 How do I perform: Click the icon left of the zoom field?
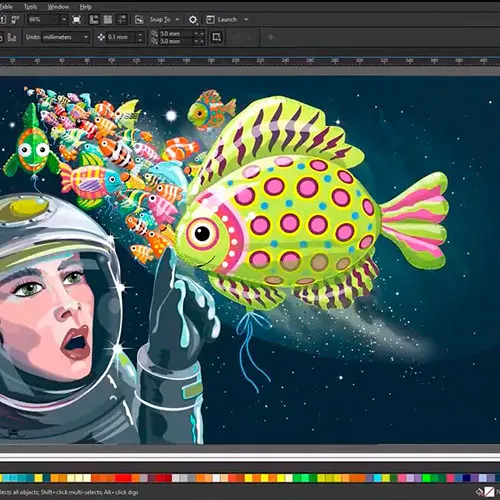pyautogui.click(x=15, y=20)
